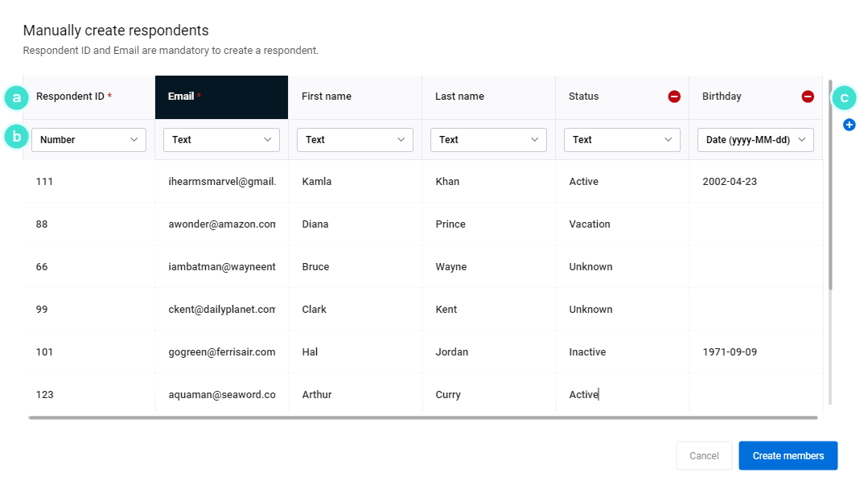868x485 pixels.
Task: Open the Birthday Date format dropdown
Action: (x=755, y=139)
